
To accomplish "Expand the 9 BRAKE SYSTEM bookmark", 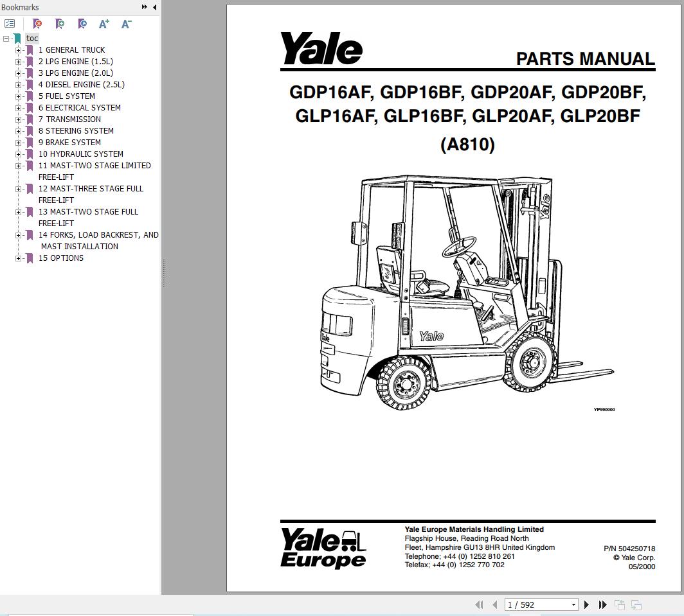I will (18, 143).
